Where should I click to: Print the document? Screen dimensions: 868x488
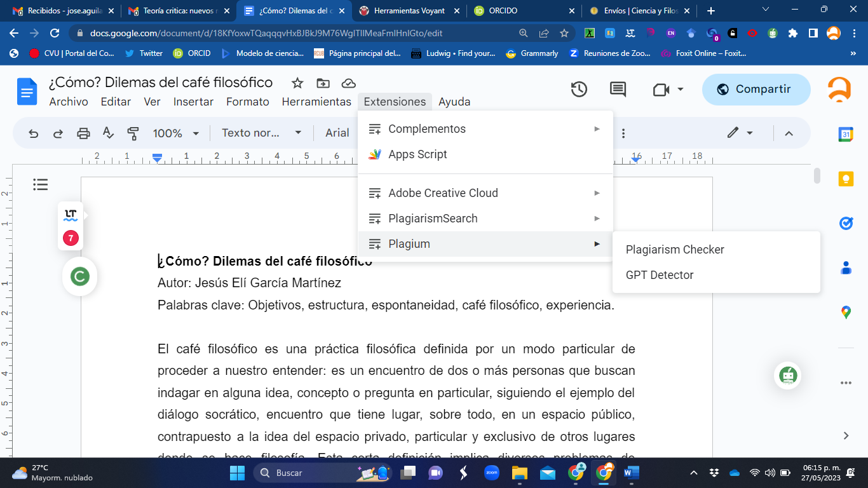[x=83, y=133]
